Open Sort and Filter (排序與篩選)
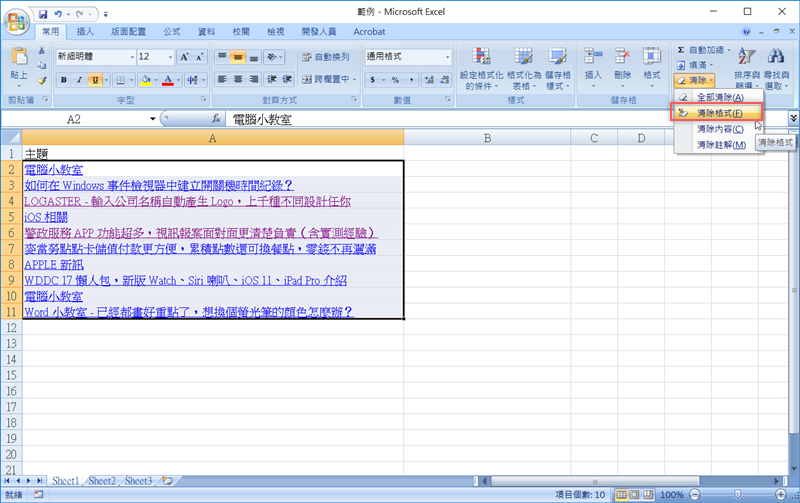The height and width of the screenshot is (503, 800). click(x=747, y=67)
